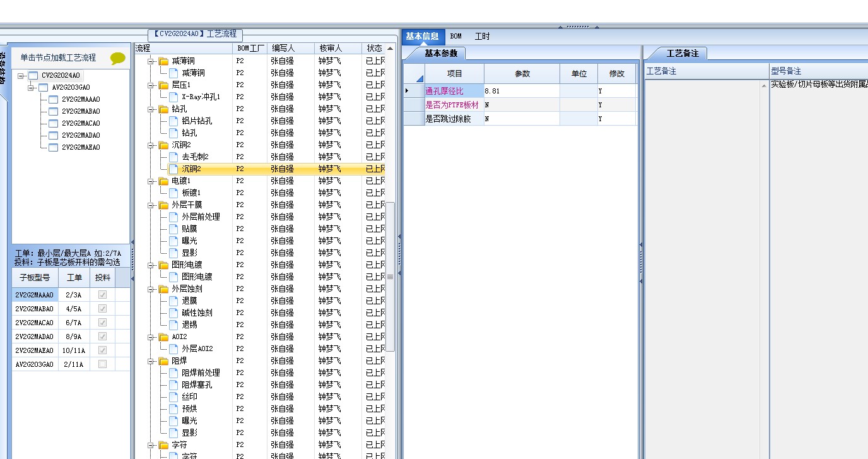Click the 【CV2G2024A0】工艺流程 tab
Viewport: 868px width, 459px height.
coord(195,34)
